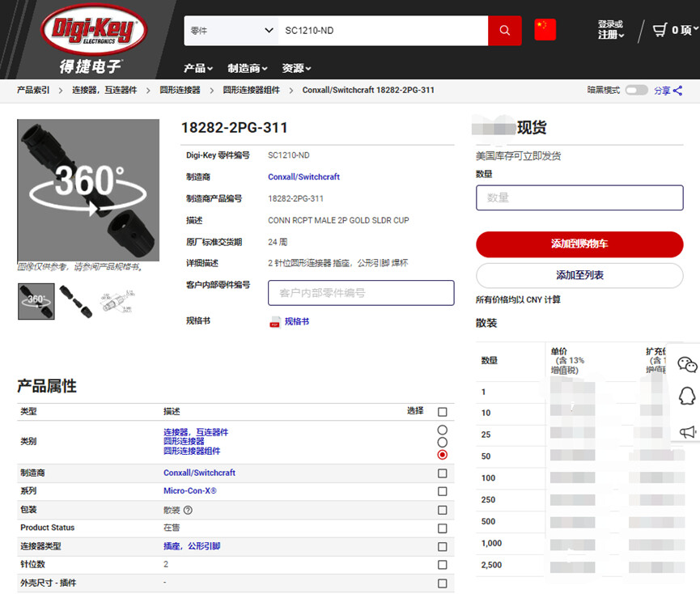This screenshot has height=594, width=700.
Task: Check the 包装 attribute row checkbox
Action: (443, 510)
